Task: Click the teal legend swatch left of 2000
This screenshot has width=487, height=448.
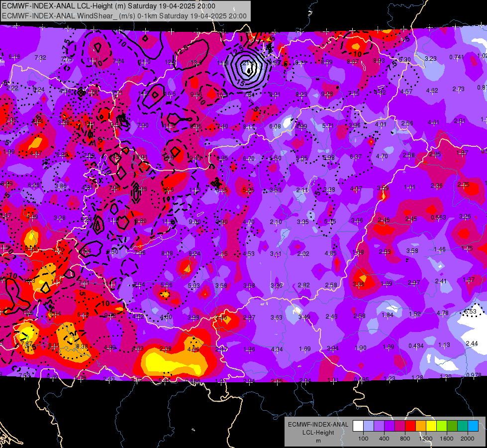Action: (x=463, y=426)
